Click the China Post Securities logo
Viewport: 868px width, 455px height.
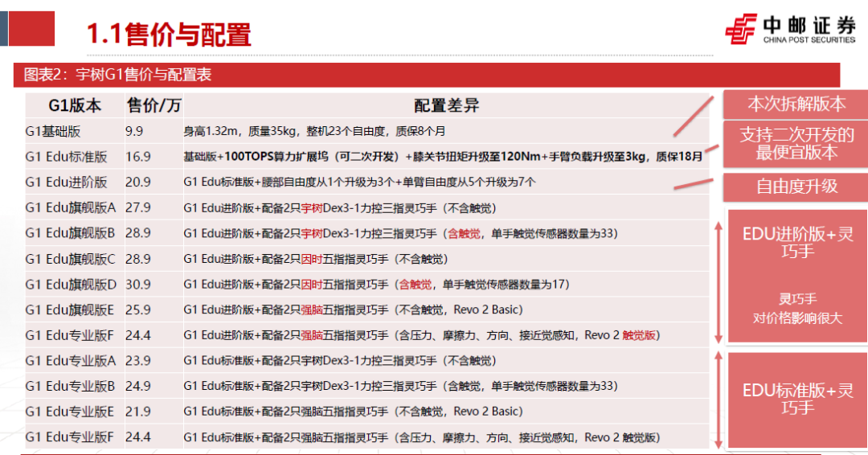[790, 29]
